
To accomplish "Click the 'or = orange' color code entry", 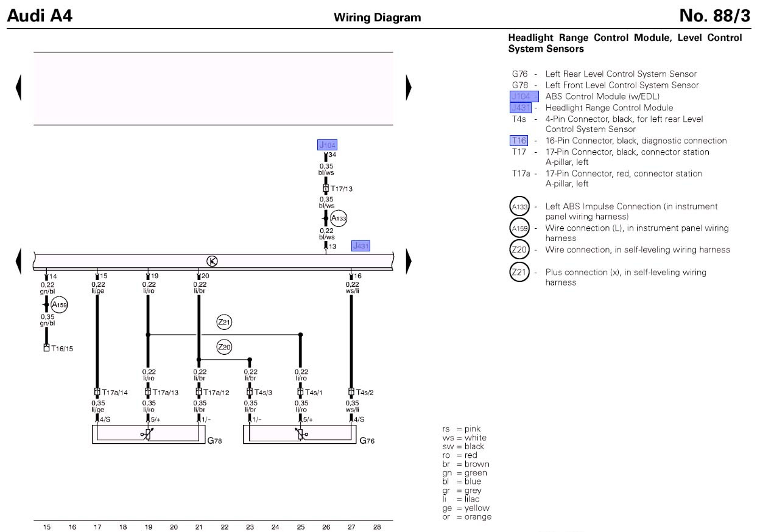I will (466, 517).
